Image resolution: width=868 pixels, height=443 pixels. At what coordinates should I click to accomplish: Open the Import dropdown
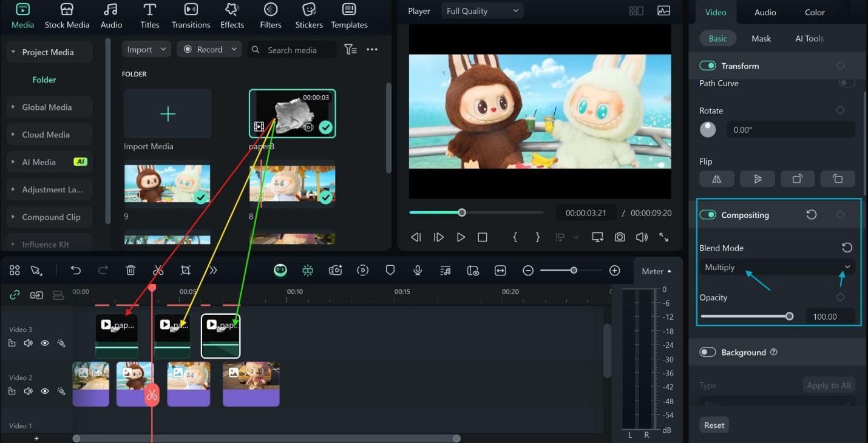146,50
